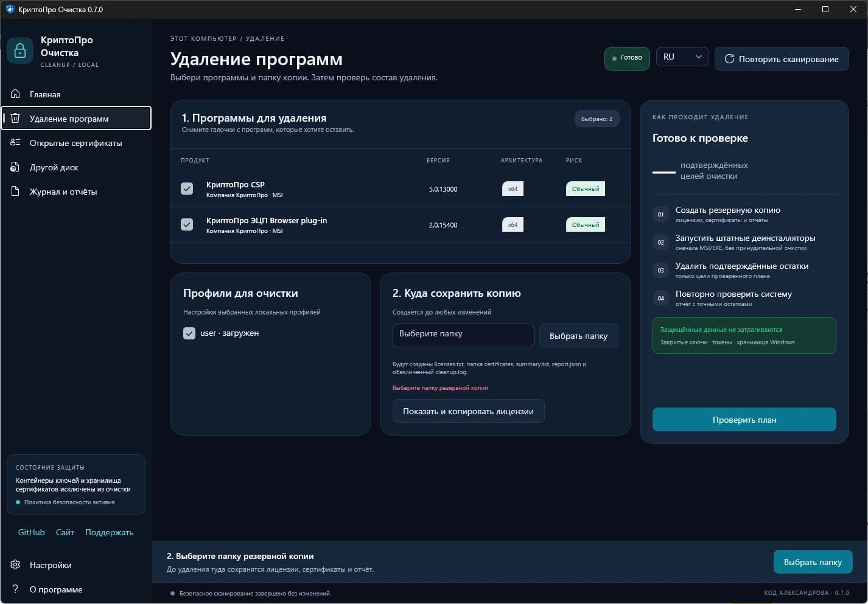Click the document icon beside Журнал и отчёты
The width and height of the screenshot is (868, 604).
16,192
